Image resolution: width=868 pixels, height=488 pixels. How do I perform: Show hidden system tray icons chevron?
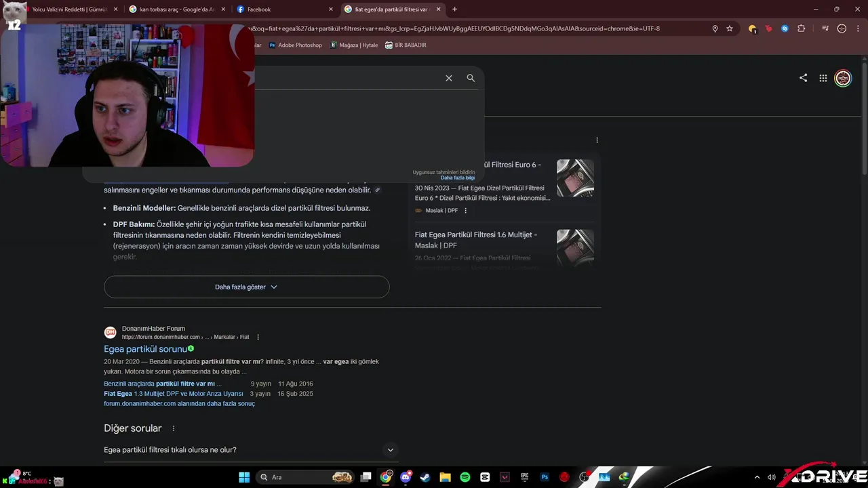[x=757, y=477]
